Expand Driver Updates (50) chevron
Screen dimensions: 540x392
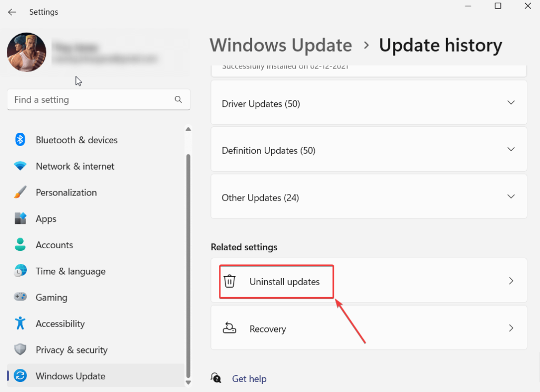point(511,103)
